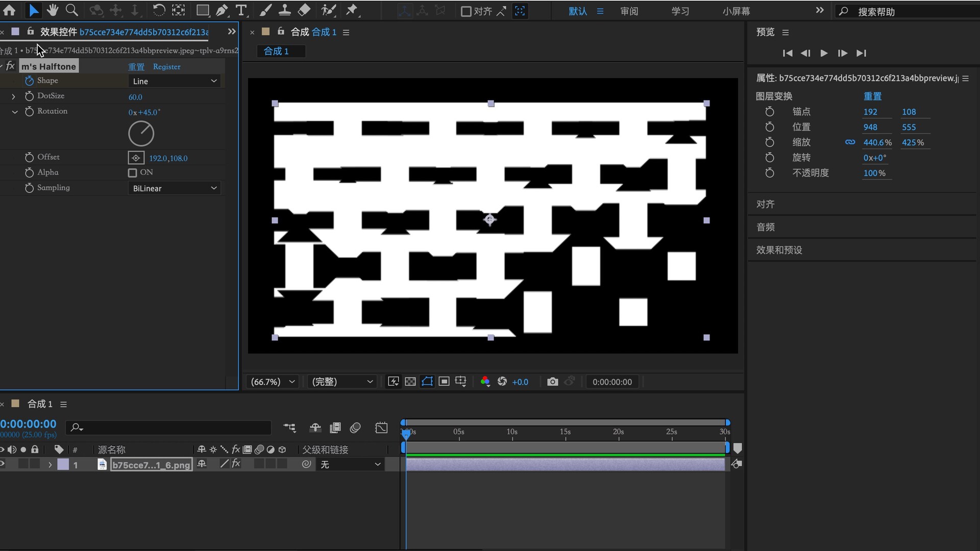Hide layer 1 with eye toggle
This screenshot has width=980, height=551.
pyautogui.click(x=3, y=464)
